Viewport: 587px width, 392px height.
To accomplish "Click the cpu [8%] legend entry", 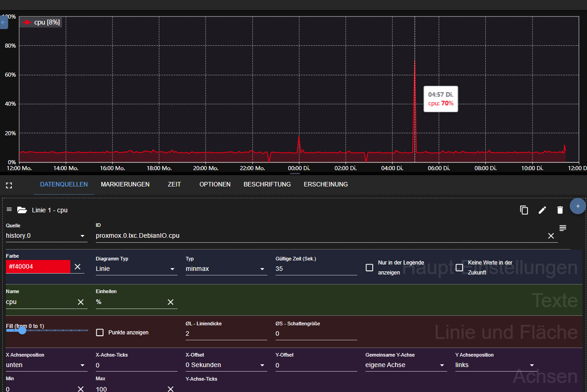I will (41, 22).
